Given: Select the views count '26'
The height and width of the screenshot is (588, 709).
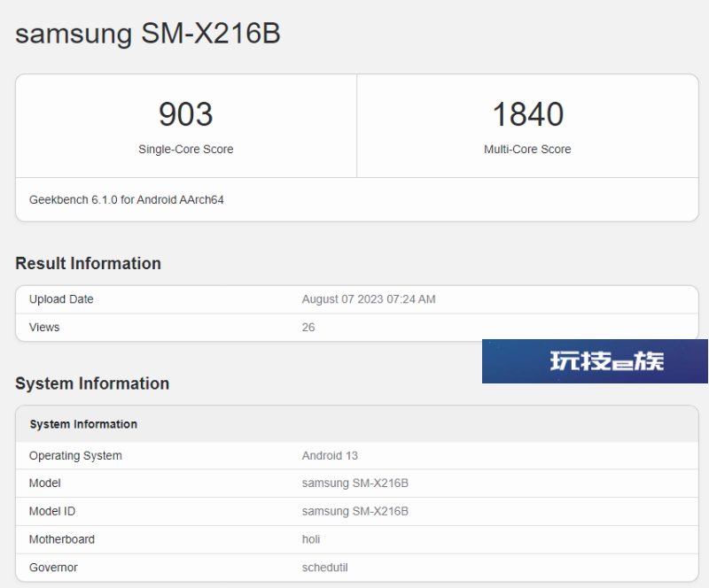Looking at the screenshot, I should [308, 328].
